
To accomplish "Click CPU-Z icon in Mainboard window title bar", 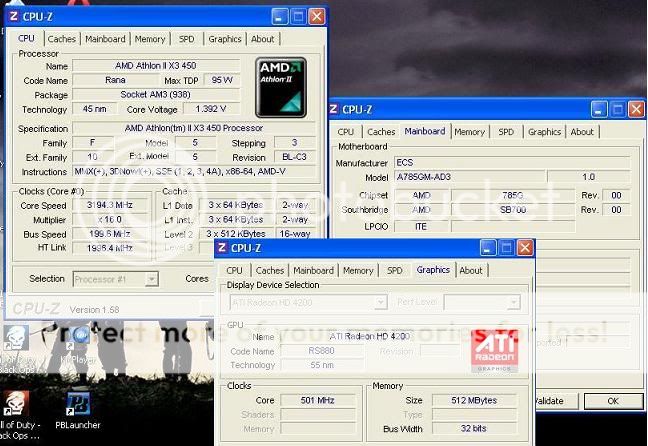I will (x=333, y=109).
